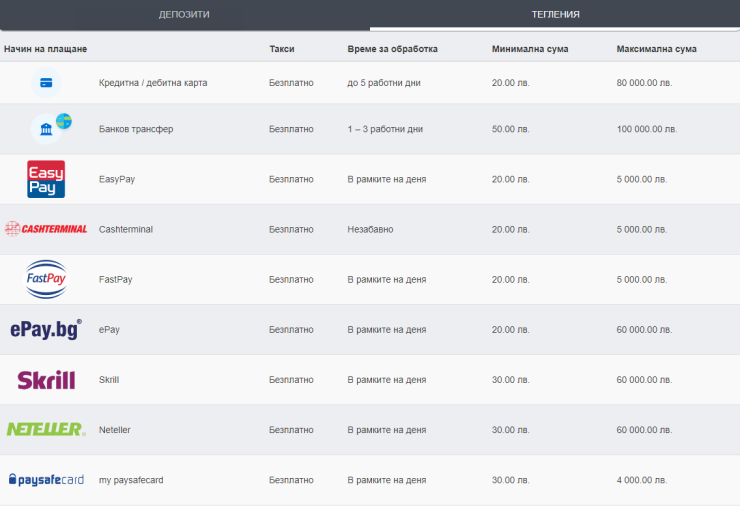
Task: Click the EasyPay logo
Action: click(46, 179)
